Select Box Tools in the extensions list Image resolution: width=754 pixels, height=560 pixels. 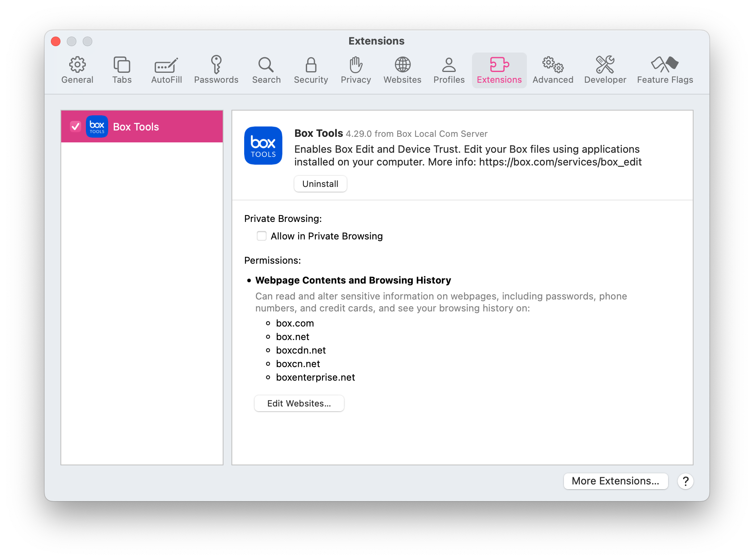pos(136,127)
